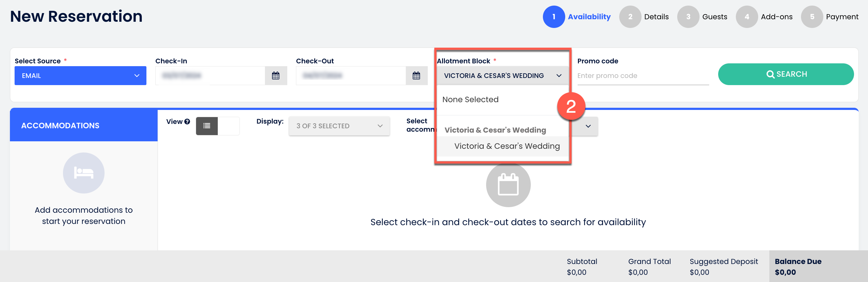This screenshot has width=868, height=282.
Task: Click the large calendar placeholder icon
Action: pyautogui.click(x=508, y=185)
